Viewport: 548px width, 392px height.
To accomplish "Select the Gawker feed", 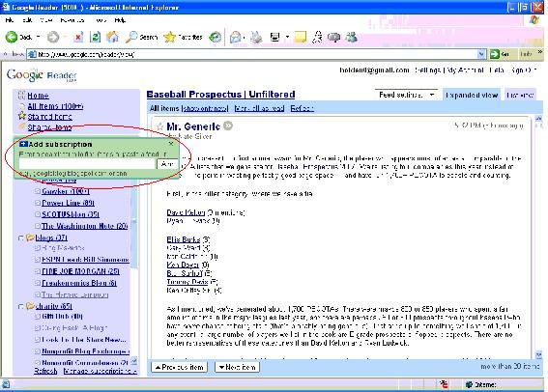I will tap(66, 191).
